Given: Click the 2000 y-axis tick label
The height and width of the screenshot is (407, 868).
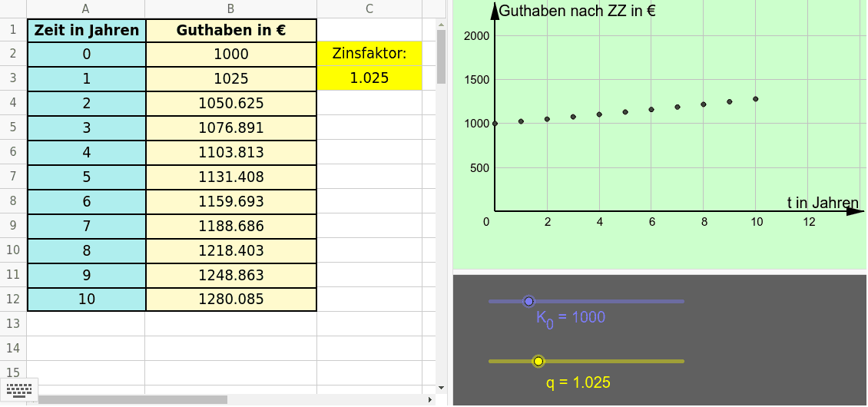Looking at the screenshot, I should point(476,36).
